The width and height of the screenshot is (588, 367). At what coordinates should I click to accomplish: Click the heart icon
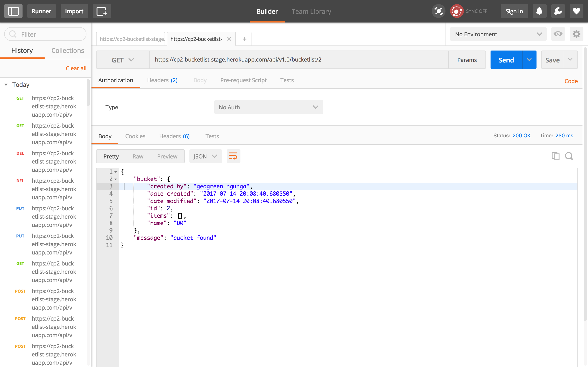coord(576,11)
